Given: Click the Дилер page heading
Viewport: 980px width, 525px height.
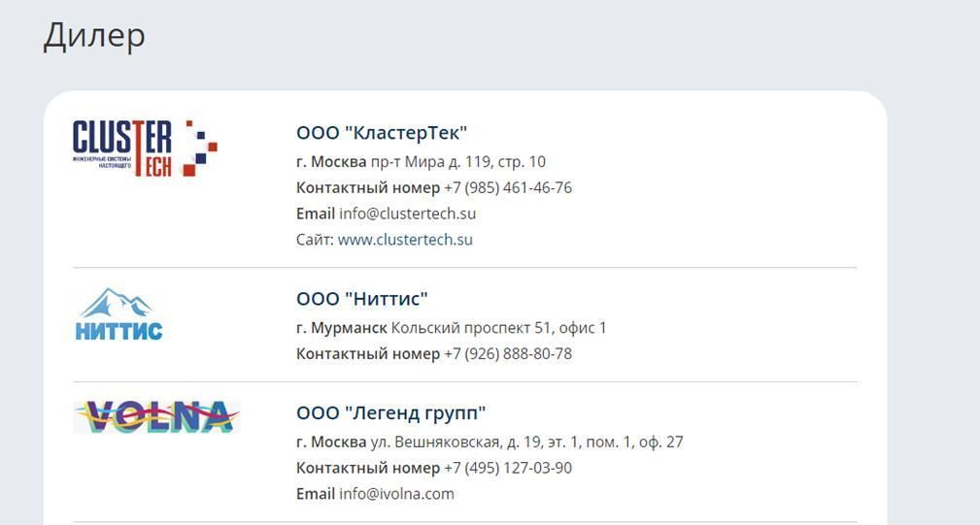Looking at the screenshot, I should tap(94, 36).
